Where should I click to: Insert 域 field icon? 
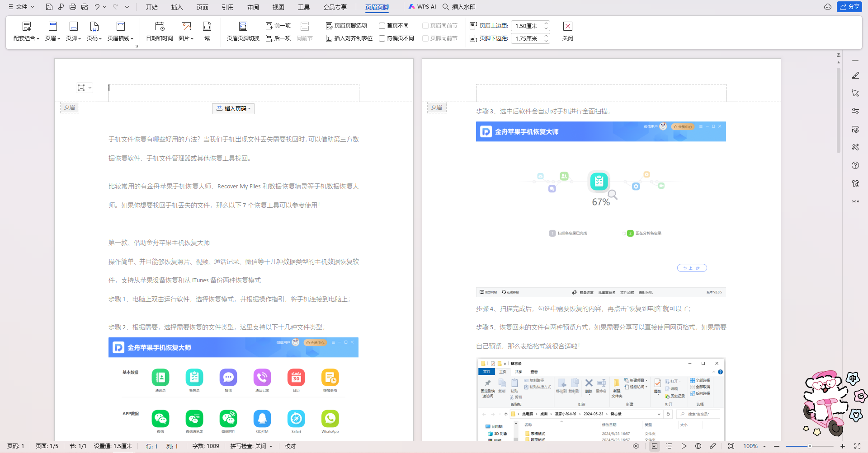point(207,32)
